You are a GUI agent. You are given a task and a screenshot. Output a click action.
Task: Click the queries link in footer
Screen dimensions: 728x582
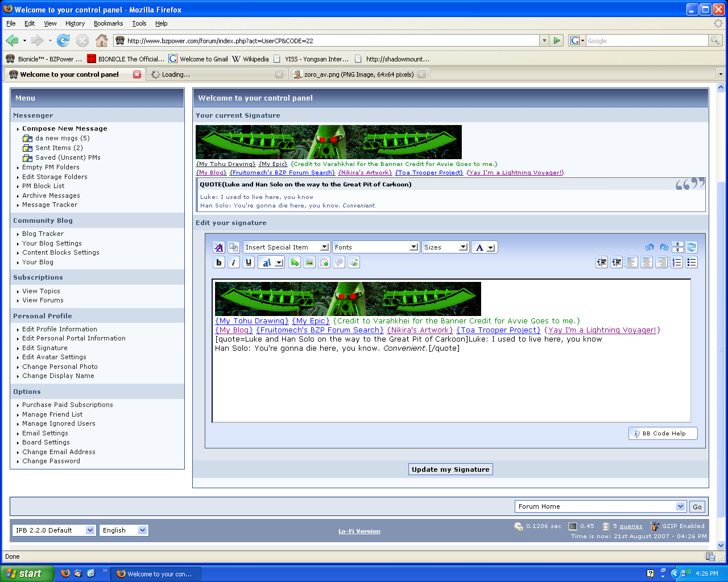631,526
